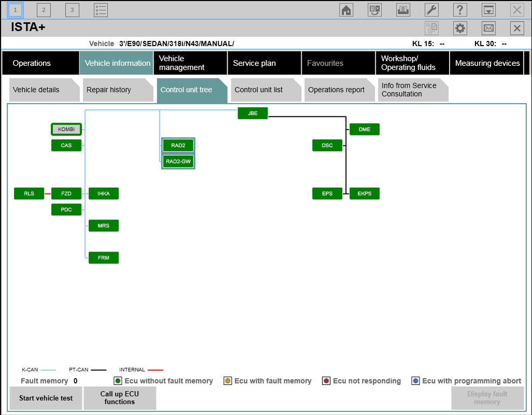Viewport: 532px width, 415px height.
Task: Open the operations list icon
Action: pyautogui.click(x=101, y=10)
